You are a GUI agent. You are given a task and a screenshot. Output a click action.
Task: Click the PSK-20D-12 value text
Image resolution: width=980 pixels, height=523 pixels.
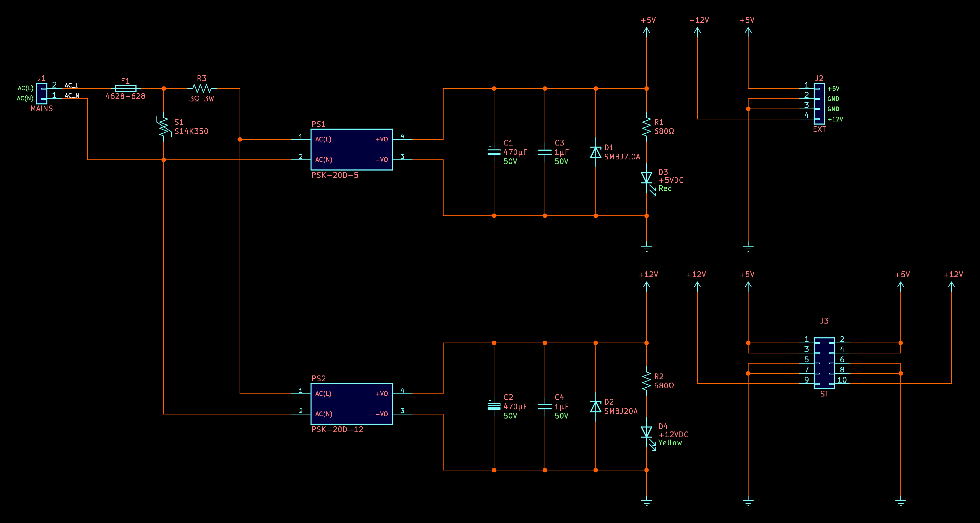pos(337,429)
